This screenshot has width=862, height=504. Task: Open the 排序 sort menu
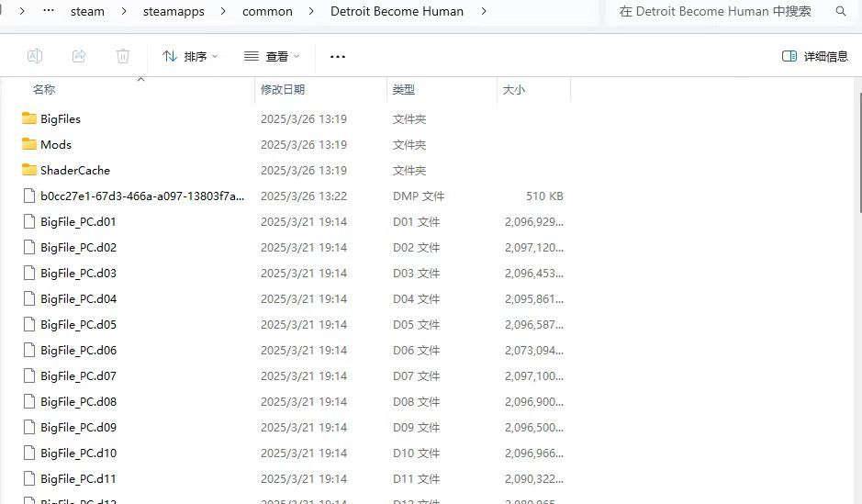190,56
